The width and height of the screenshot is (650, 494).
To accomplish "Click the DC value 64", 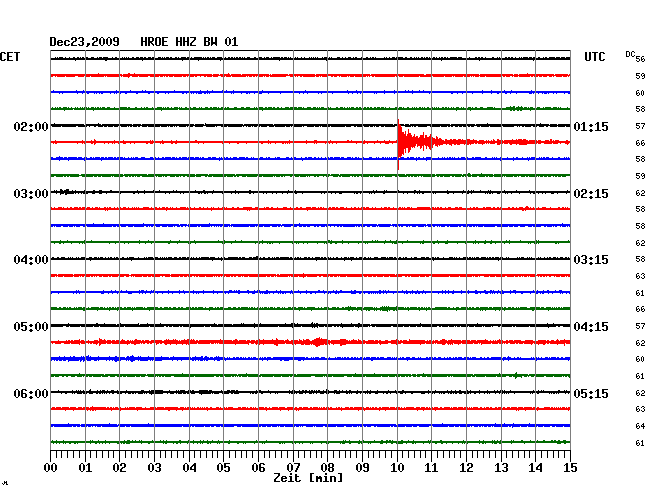I will (640, 426).
